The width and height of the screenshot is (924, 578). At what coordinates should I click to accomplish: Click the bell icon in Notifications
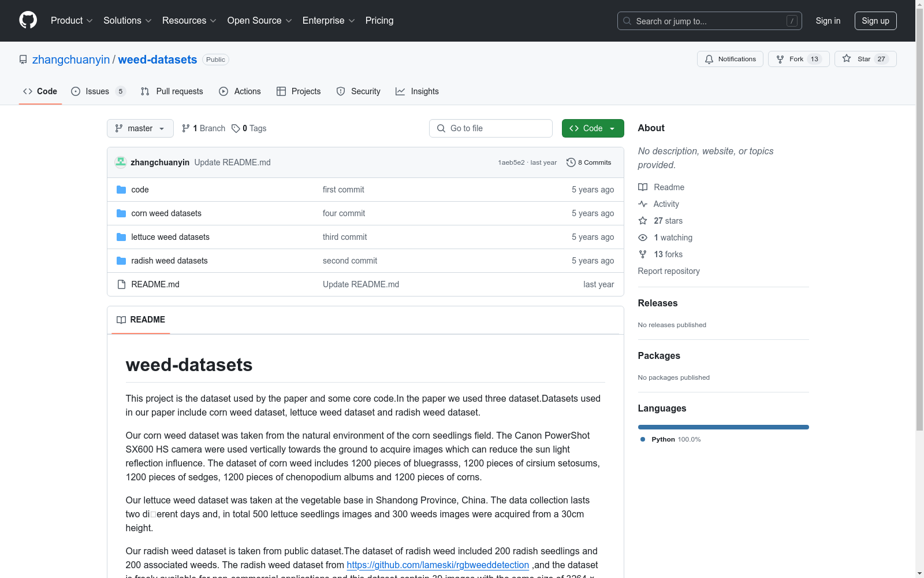click(x=709, y=59)
